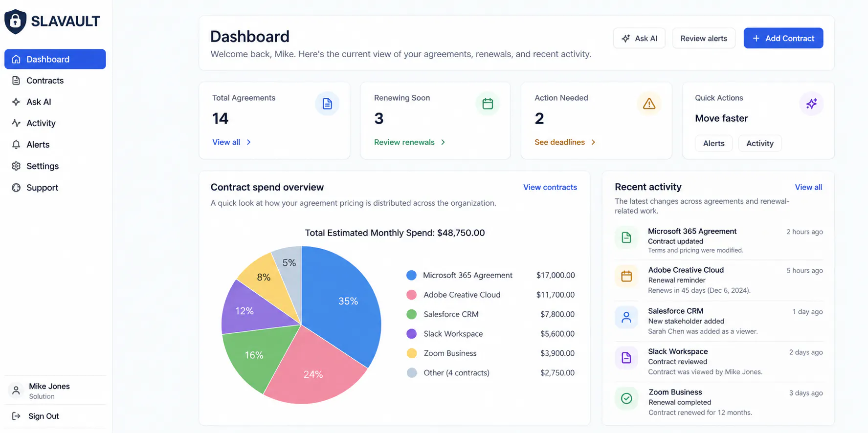Screen dimensions: 868x433
Task: Follow the Review renewals link
Action: tap(410, 142)
